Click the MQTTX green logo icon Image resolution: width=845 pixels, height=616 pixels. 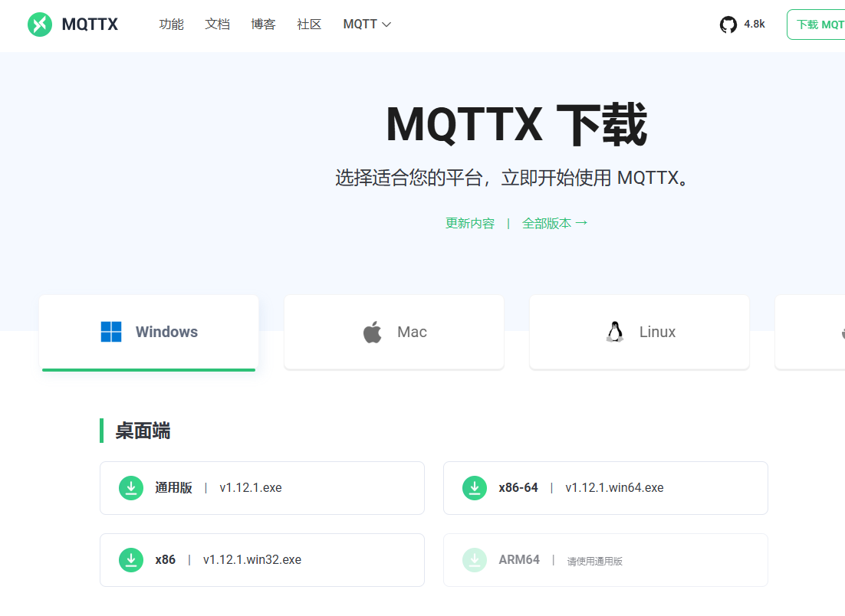[x=40, y=25]
